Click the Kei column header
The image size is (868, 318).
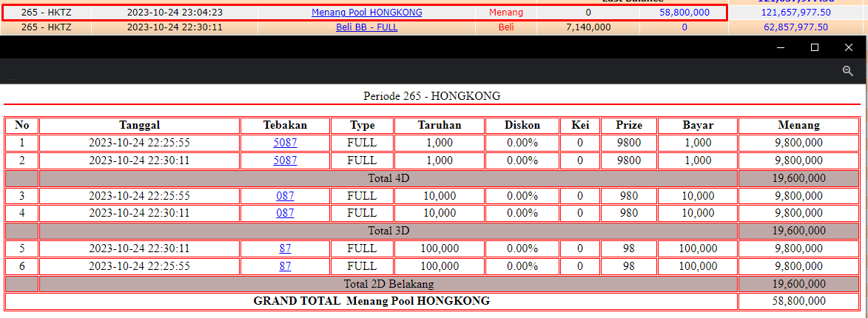point(579,125)
